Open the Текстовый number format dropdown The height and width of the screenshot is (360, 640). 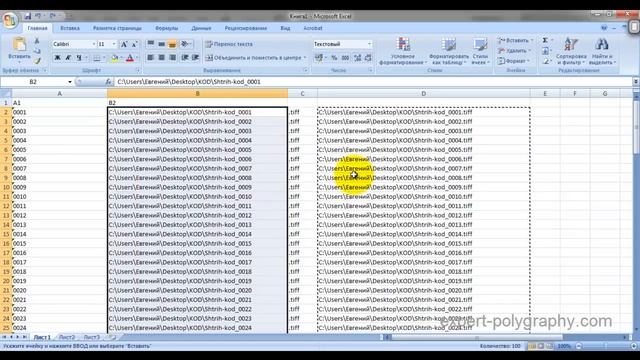[x=369, y=44]
